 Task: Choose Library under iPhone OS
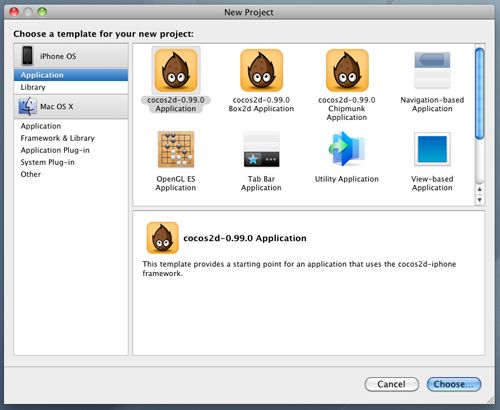pos(71,87)
